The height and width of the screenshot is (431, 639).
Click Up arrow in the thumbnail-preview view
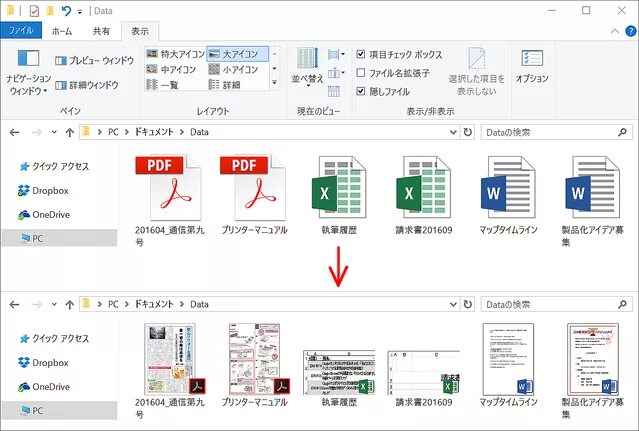point(70,305)
